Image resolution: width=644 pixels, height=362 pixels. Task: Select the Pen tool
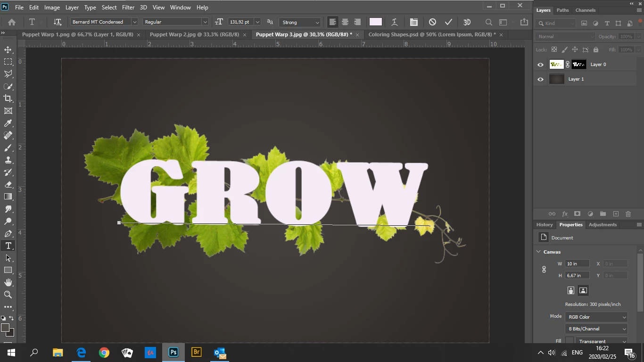click(8, 233)
